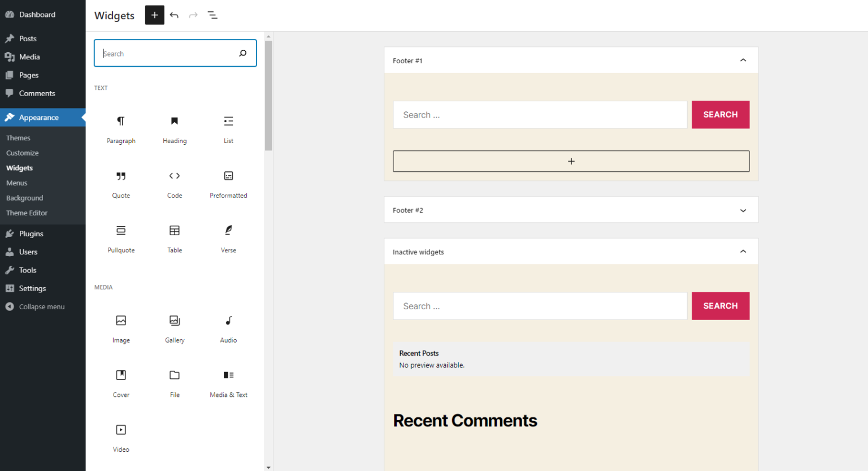This screenshot has height=471, width=868.
Task: Insert an Audio block
Action: 228,329
